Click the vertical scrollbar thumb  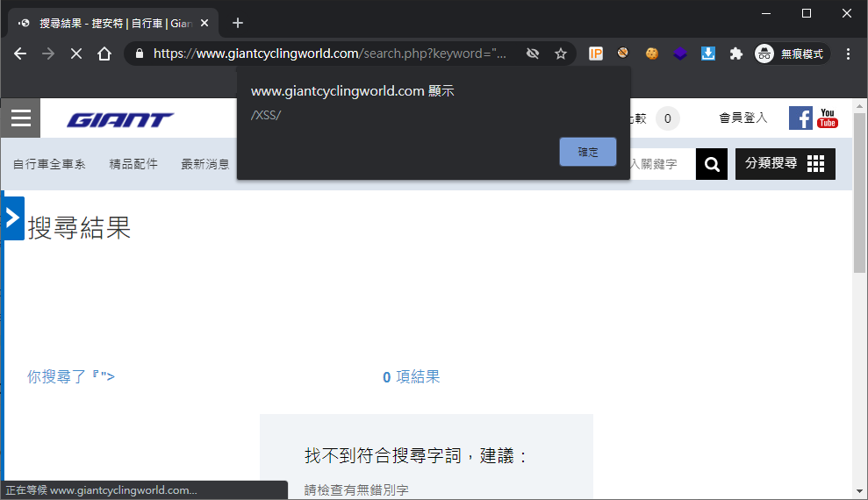[x=859, y=193]
